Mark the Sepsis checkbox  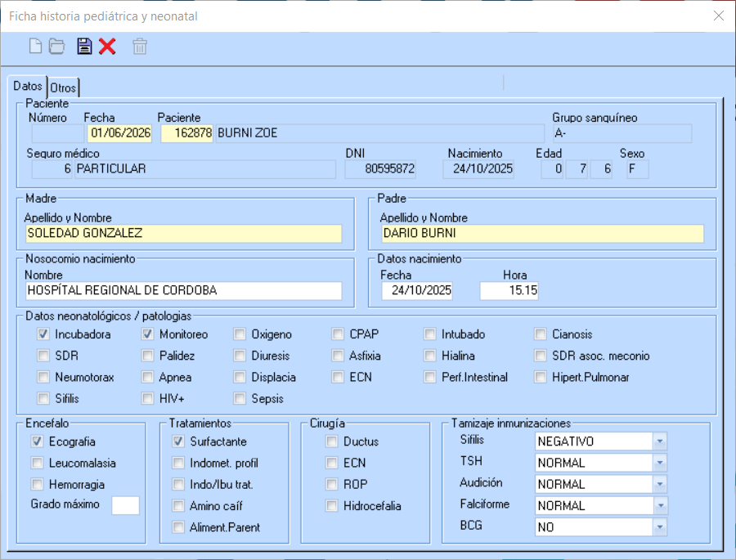pyautogui.click(x=240, y=398)
